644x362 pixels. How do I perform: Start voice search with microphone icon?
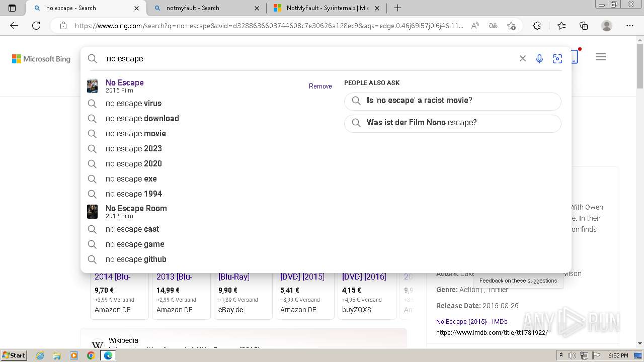click(539, 59)
